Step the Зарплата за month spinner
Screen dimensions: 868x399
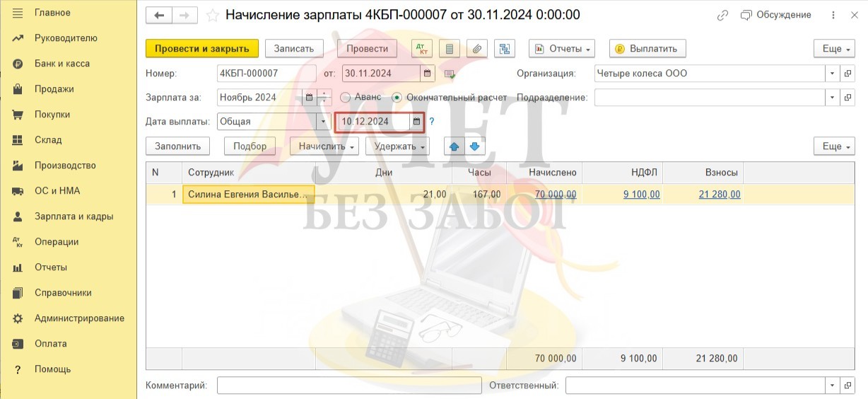[x=324, y=98]
